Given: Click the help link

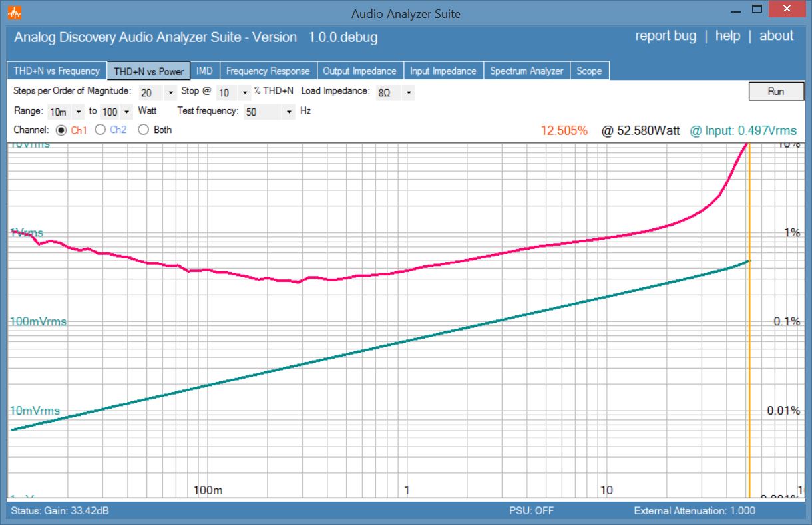Looking at the screenshot, I should (x=727, y=36).
